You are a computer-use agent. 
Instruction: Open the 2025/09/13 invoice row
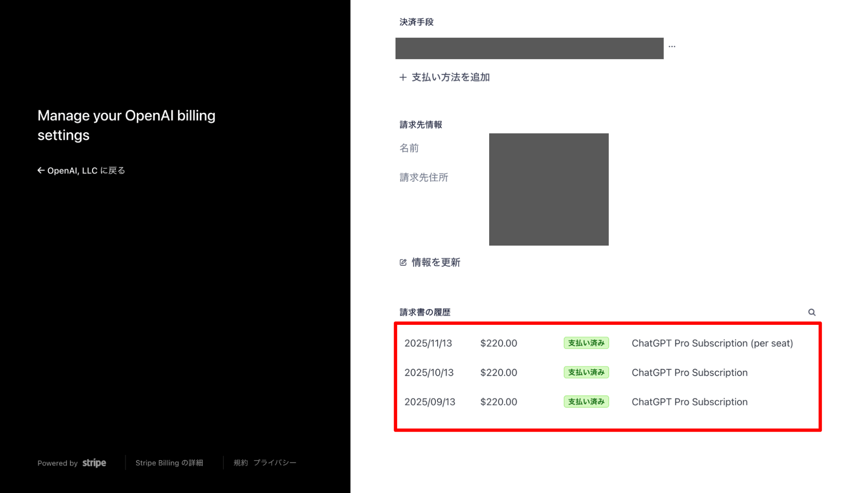click(430, 402)
